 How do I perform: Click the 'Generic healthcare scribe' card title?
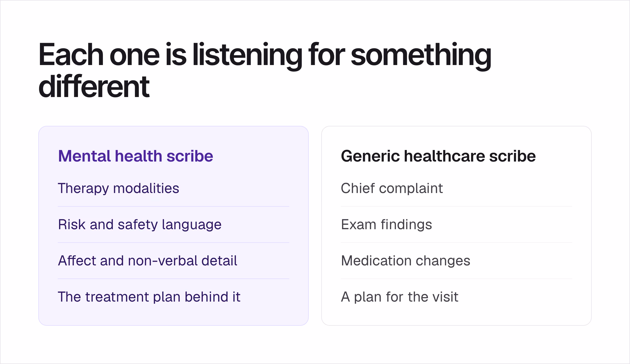pos(438,156)
